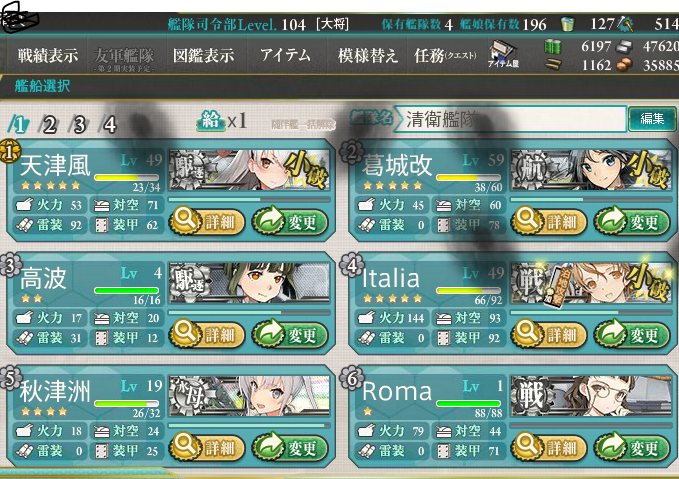Click the Roma ship portrait banner
The height and width of the screenshot is (479, 679).
click(x=591, y=396)
